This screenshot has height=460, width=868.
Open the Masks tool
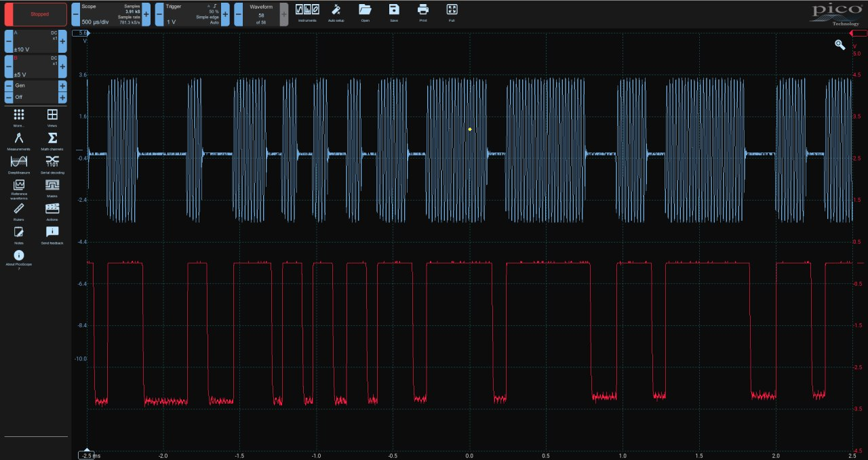click(x=52, y=187)
